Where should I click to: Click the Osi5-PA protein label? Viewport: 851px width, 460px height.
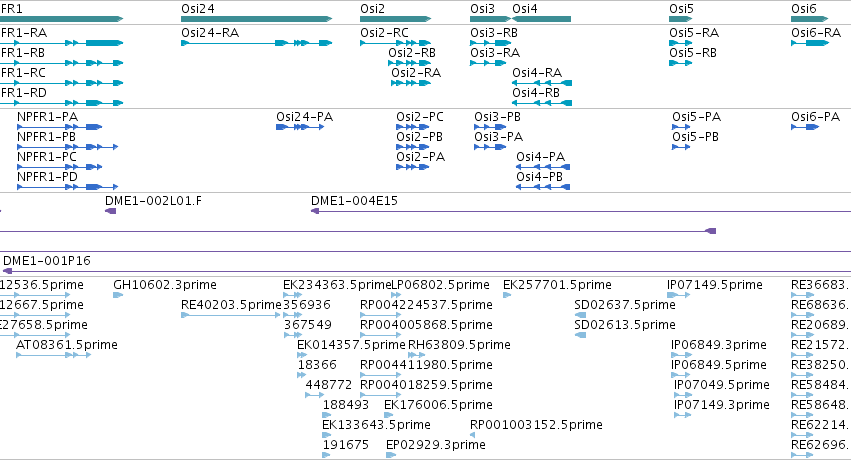pos(697,117)
